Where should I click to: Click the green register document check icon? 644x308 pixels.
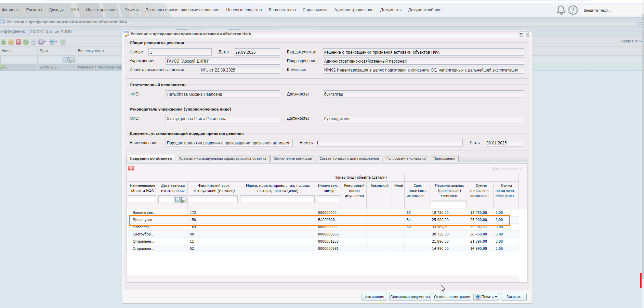(x=26, y=42)
